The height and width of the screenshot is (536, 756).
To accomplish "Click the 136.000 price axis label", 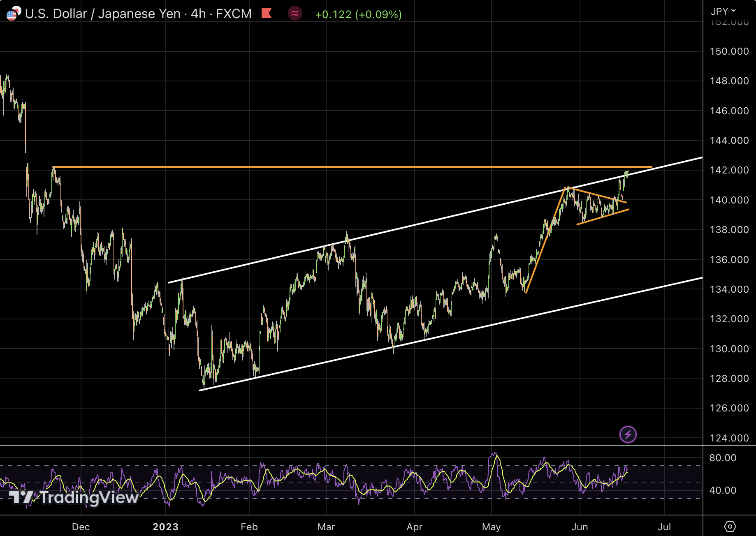I will point(729,260).
